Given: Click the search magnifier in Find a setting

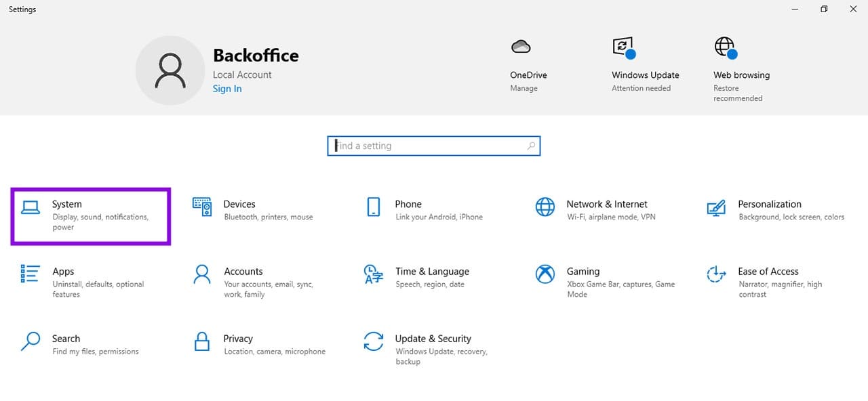Looking at the screenshot, I should (531, 146).
